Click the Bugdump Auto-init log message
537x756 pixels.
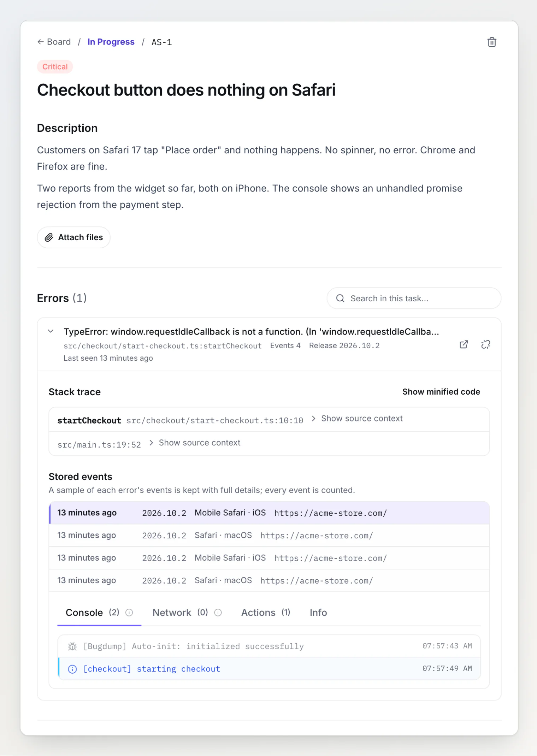(x=194, y=646)
